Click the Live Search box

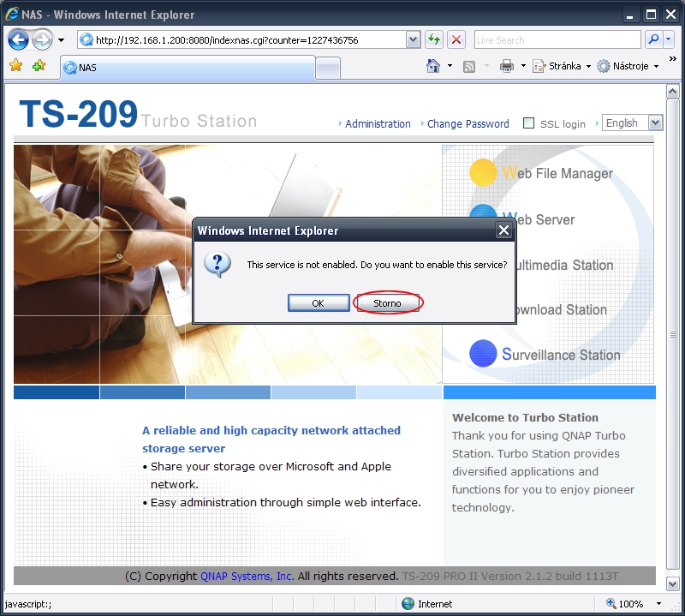[557, 40]
